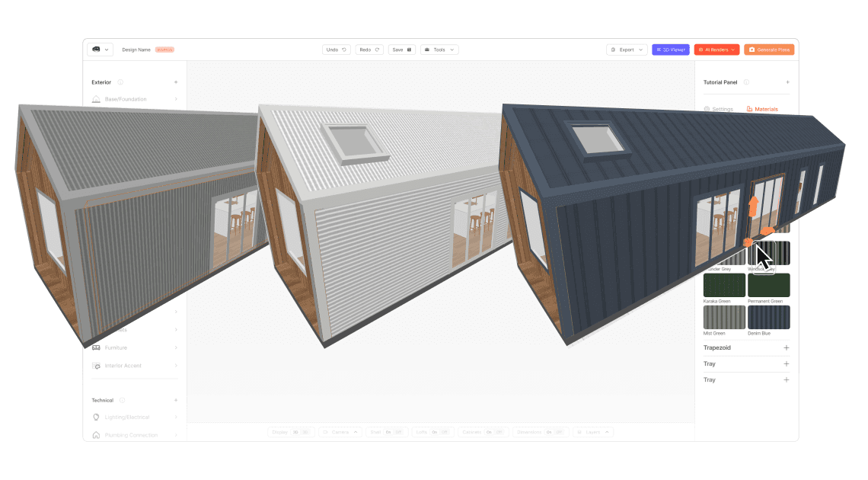Click the Interior Accent icon

(x=96, y=366)
